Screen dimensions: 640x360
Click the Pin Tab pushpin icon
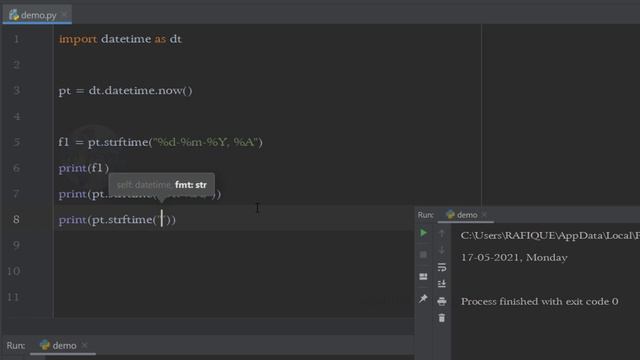423,298
